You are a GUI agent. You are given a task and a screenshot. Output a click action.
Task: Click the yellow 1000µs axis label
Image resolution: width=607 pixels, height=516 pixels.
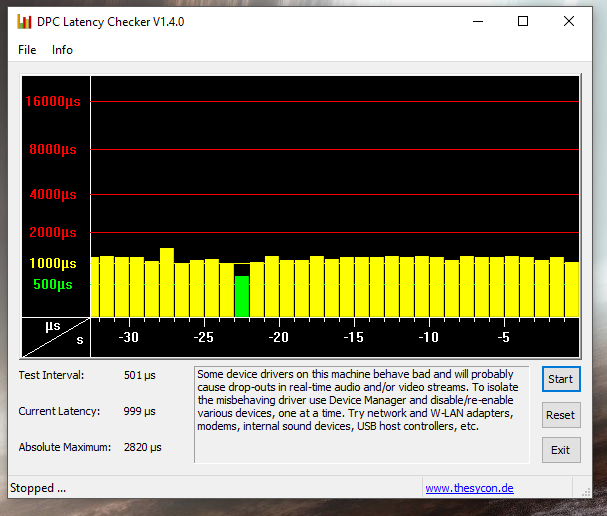pos(53,263)
